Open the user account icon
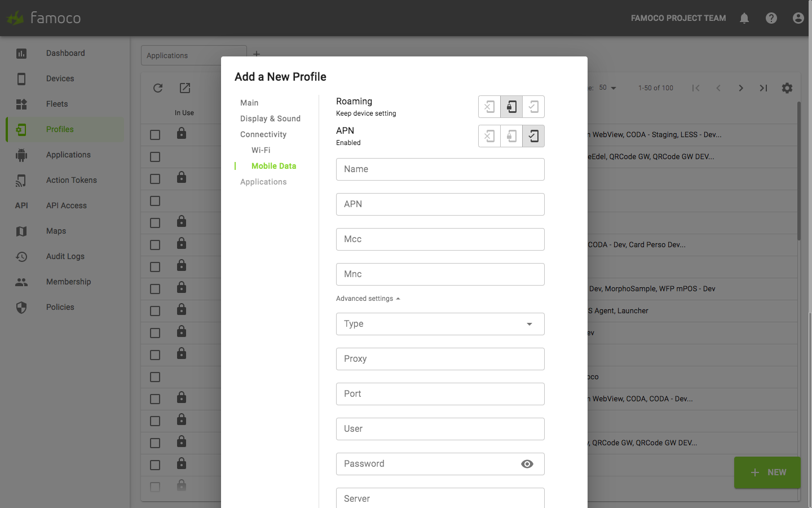 [798, 18]
